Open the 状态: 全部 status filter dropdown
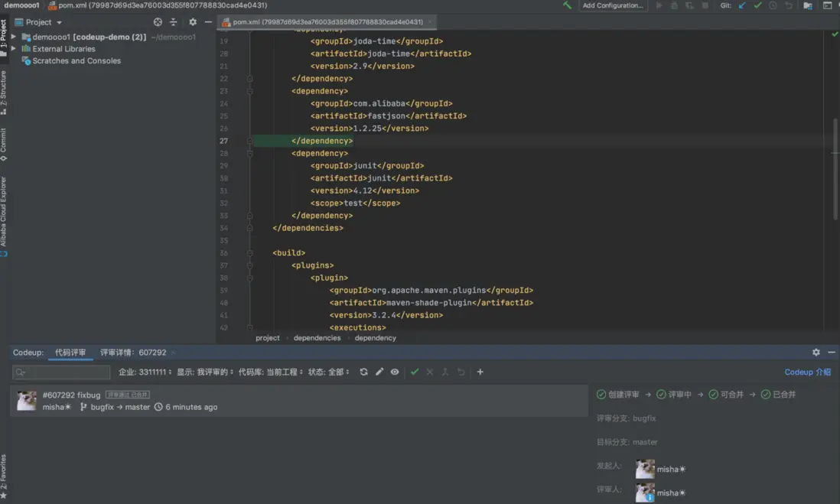Image resolution: width=840 pixels, height=504 pixels. [328, 372]
